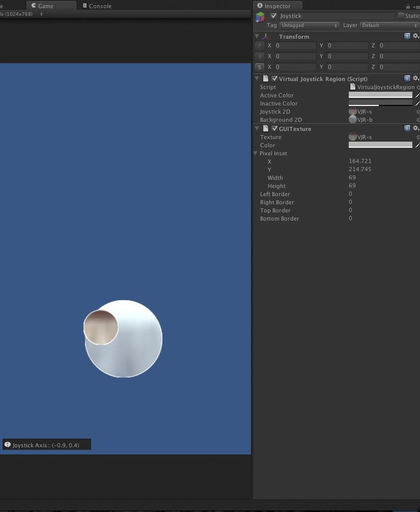Viewport: 420px width, 512px height.
Task: Open the Inspector panel options menu icon
Action: pyautogui.click(x=416, y=7)
